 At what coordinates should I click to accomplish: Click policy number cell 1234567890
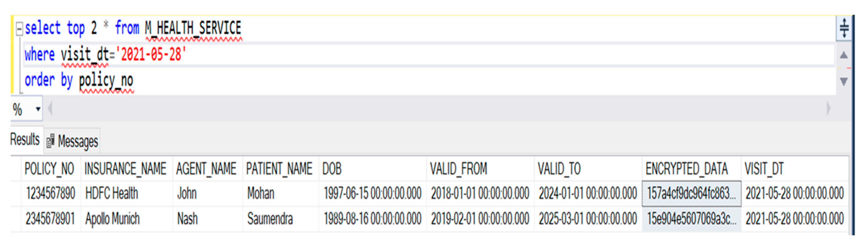tap(51, 194)
